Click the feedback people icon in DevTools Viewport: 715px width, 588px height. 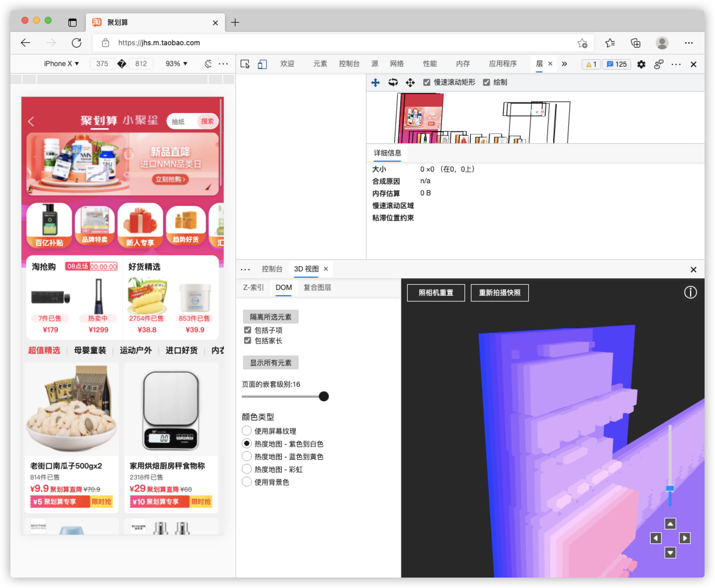(658, 64)
